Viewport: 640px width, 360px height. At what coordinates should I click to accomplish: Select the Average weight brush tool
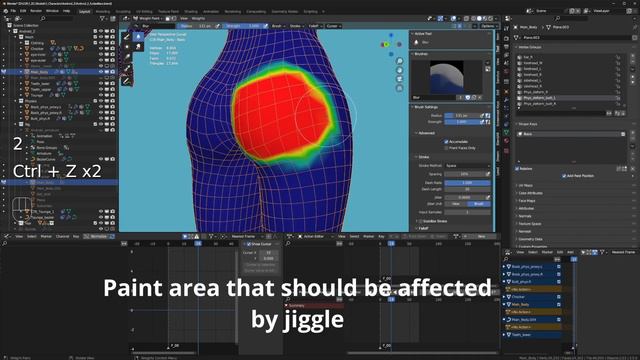[x=127, y=47]
